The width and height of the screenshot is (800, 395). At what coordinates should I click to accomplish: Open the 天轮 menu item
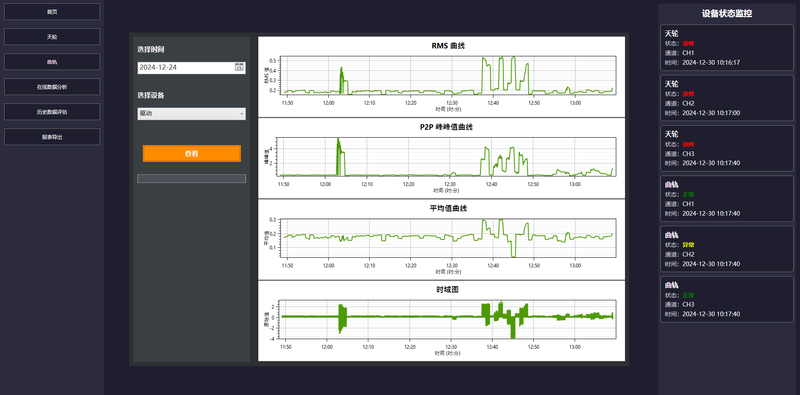(52, 37)
